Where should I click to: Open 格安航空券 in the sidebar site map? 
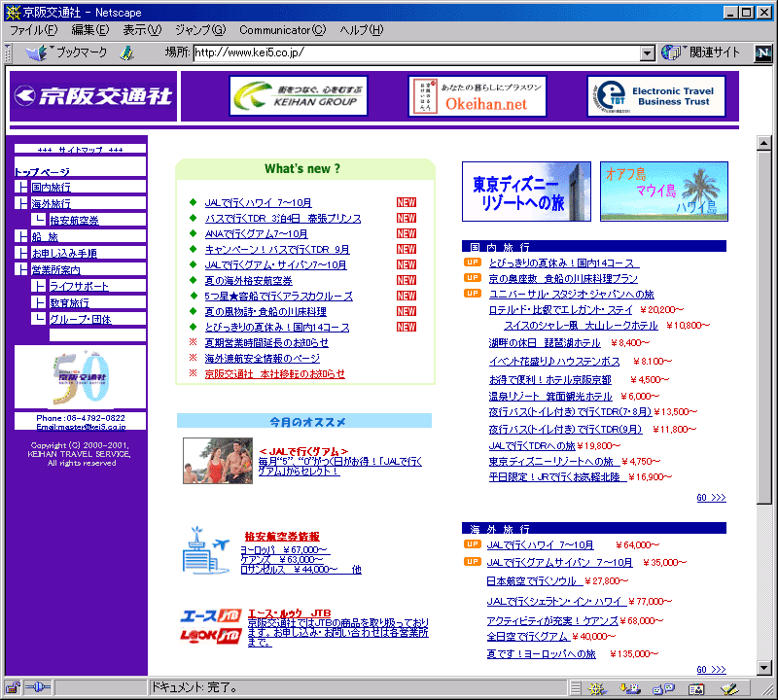[75, 221]
